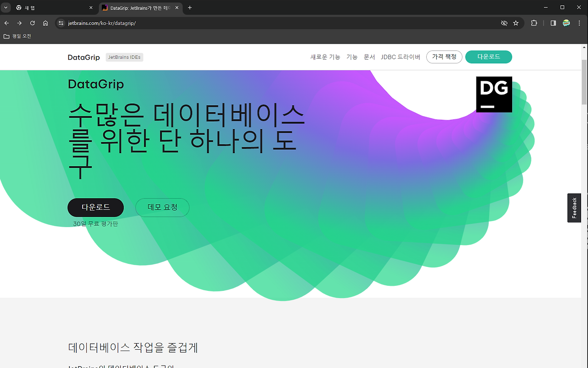
Task: Click the hero DataGrip title text
Action: [x=96, y=84]
